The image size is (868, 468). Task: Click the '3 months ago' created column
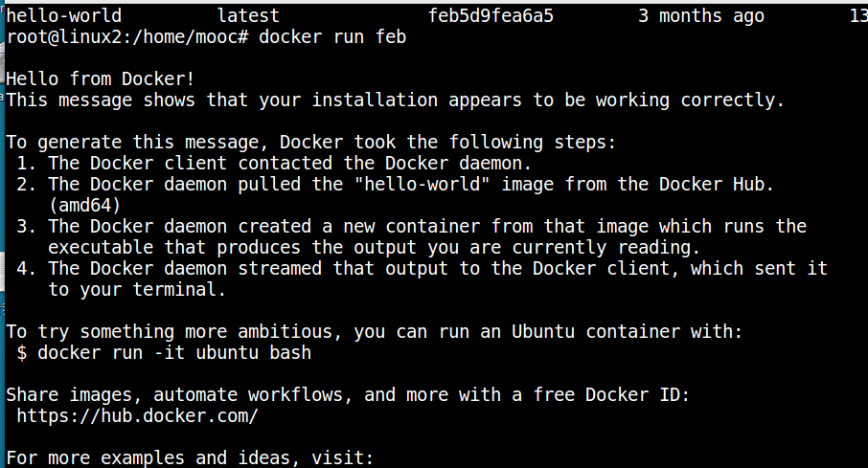point(701,15)
